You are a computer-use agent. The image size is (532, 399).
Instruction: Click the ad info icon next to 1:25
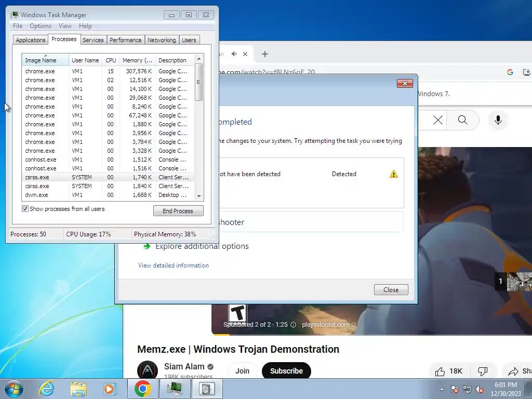[293, 325]
